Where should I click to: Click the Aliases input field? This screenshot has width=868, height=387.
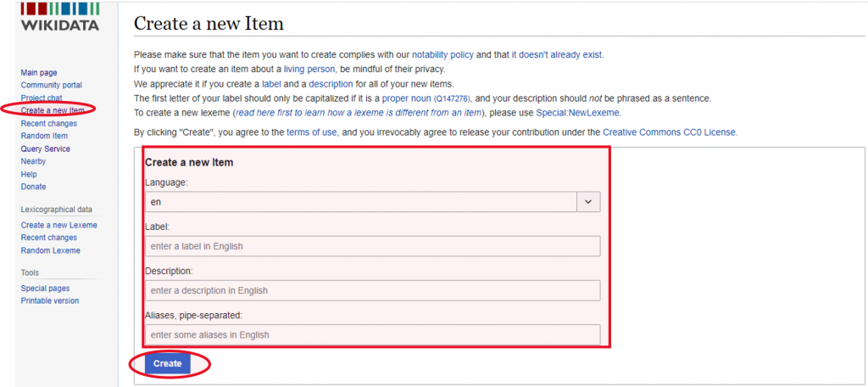[373, 334]
